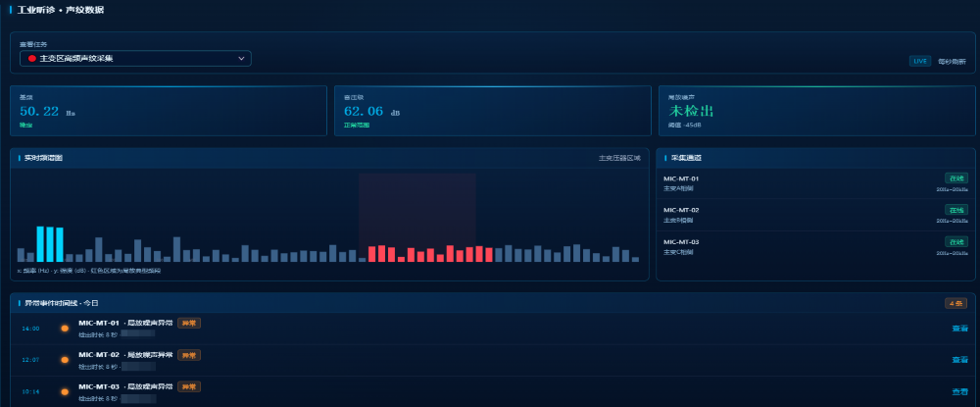This screenshot has width=980, height=407.
Task: Click the red recording dot in task selector
Action: coord(32,58)
